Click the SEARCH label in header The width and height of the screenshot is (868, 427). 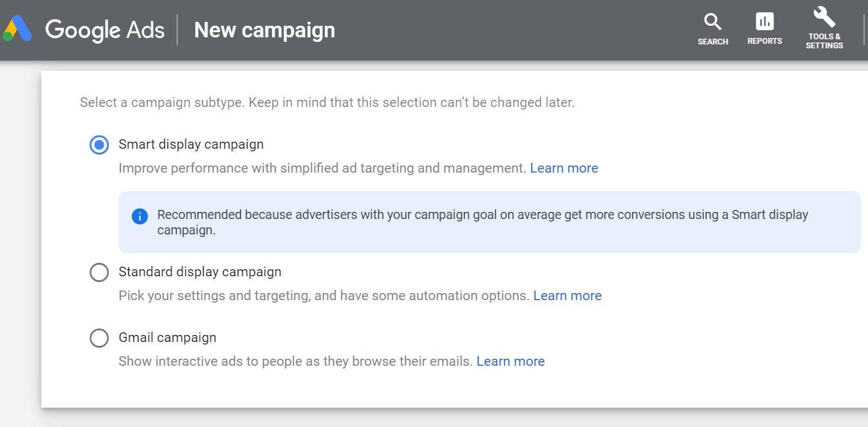tap(713, 42)
